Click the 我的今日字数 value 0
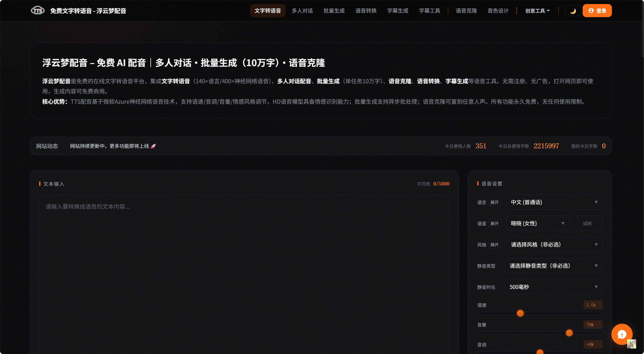644x354 pixels. (x=604, y=146)
